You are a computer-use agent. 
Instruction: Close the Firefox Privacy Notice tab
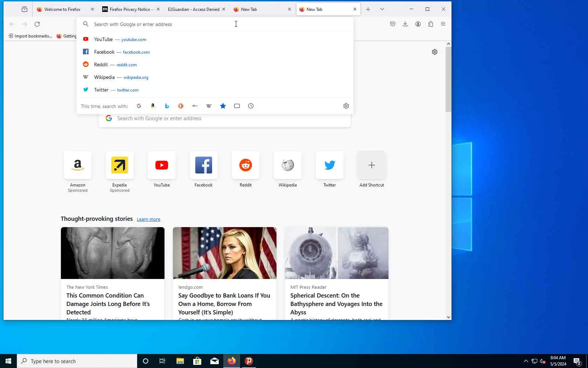(158, 9)
